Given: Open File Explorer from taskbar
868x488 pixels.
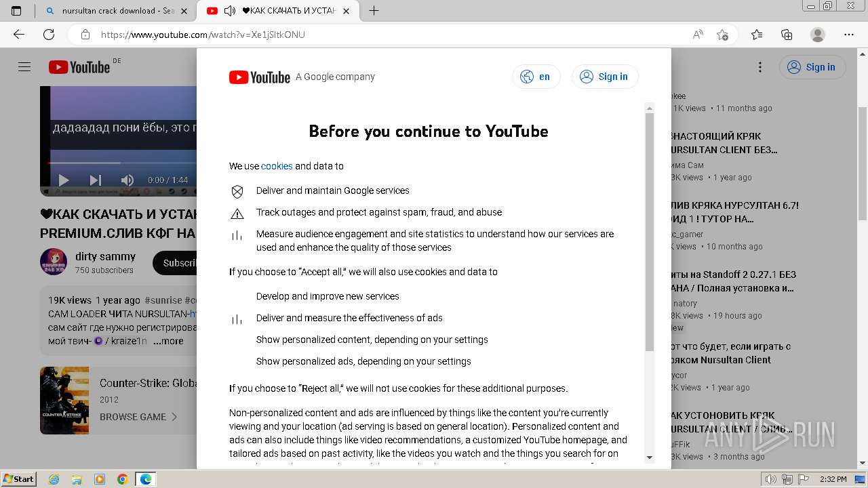Looking at the screenshot, I should click(77, 479).
